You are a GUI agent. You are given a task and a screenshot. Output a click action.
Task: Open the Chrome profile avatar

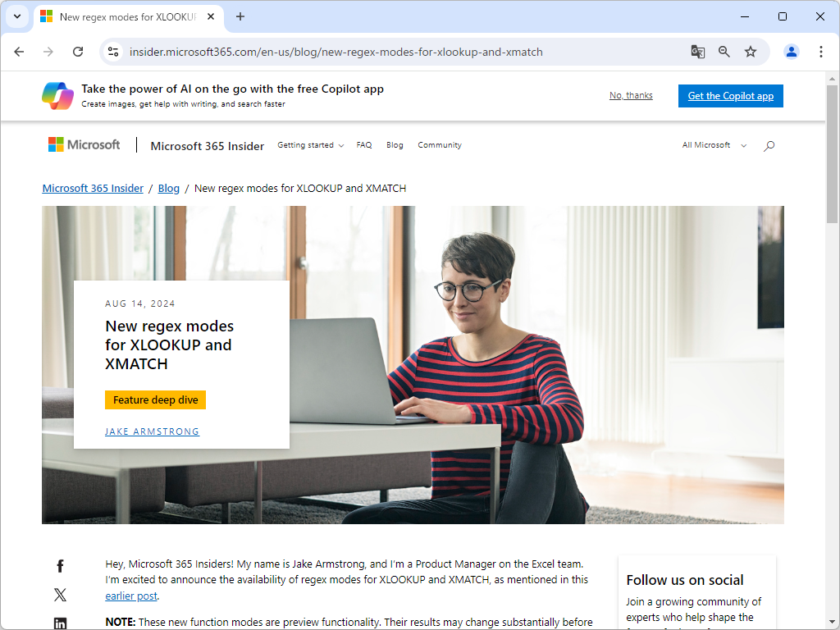tap(792, 52)
